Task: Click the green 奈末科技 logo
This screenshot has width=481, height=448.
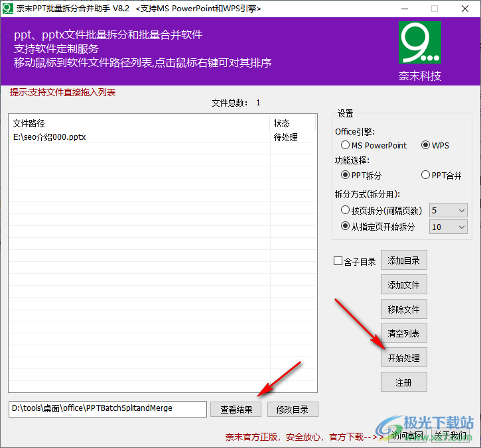Action: coord(420,42)
